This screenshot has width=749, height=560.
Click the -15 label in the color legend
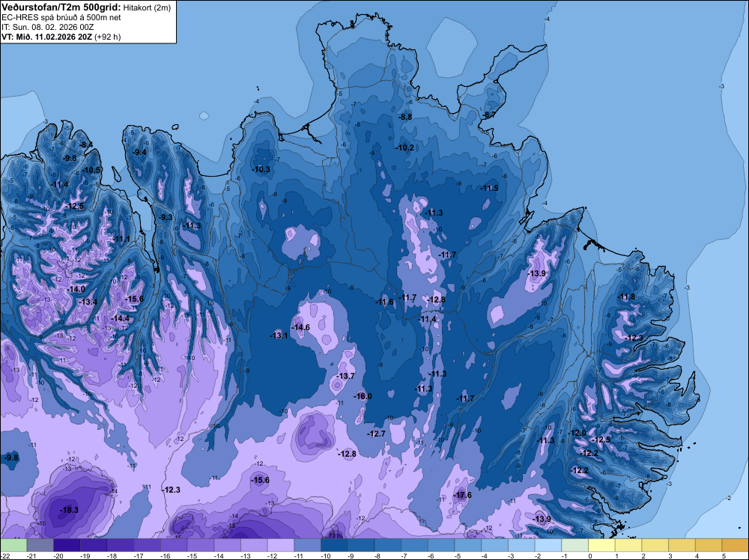[x=192, y=556]
